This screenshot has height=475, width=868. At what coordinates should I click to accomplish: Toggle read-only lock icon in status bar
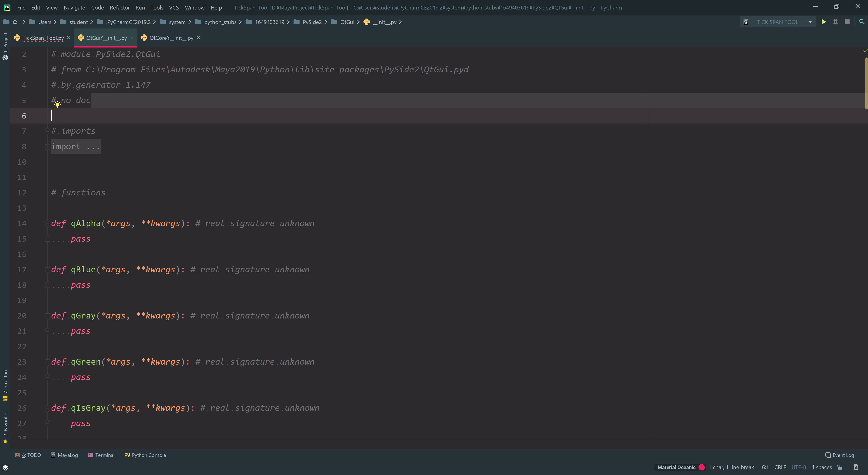click(839, 467)
